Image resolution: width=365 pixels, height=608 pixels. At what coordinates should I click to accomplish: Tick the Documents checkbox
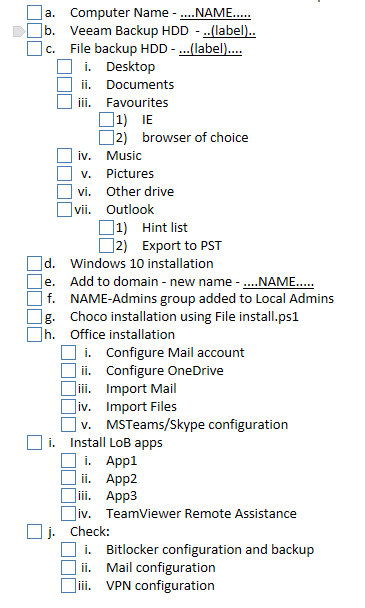[64, 85]
